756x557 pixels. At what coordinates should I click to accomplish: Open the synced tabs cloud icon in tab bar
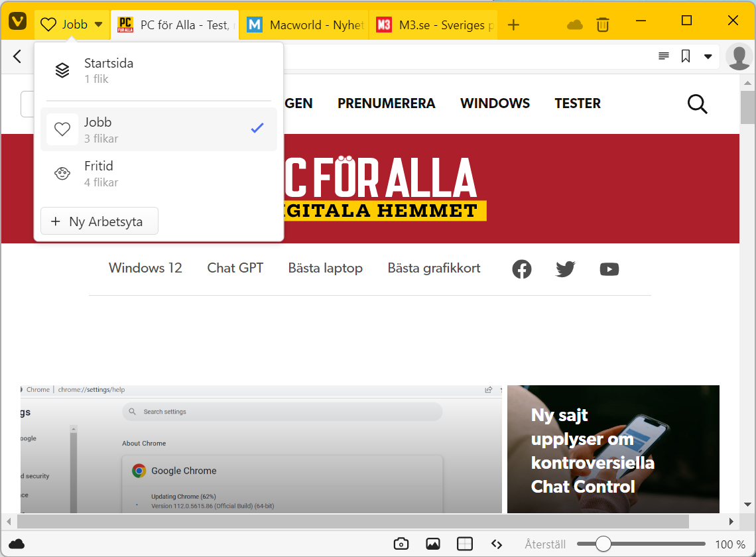pyautogui.click(x=574, y=25)
